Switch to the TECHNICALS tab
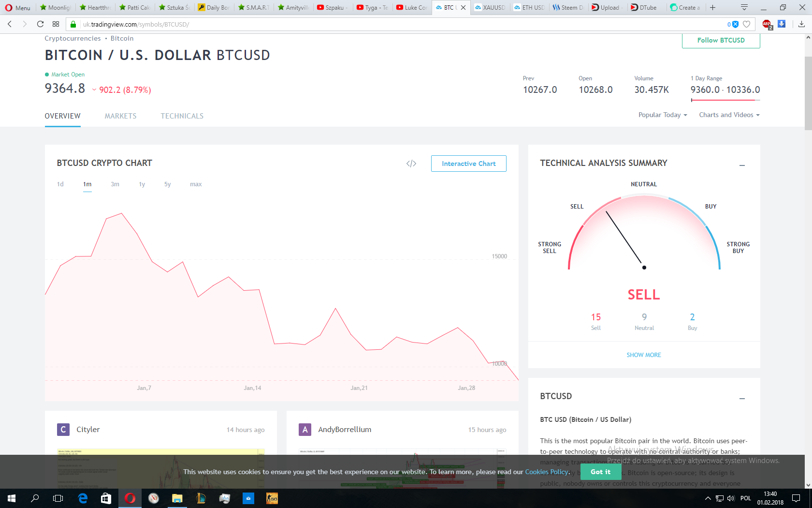 pyautogui.click(x=182, y=116)
